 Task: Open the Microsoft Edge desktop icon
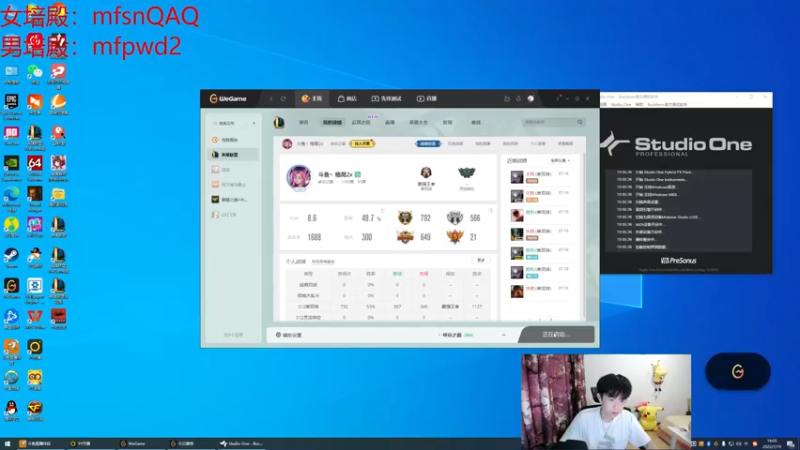[x=11, y=199]
